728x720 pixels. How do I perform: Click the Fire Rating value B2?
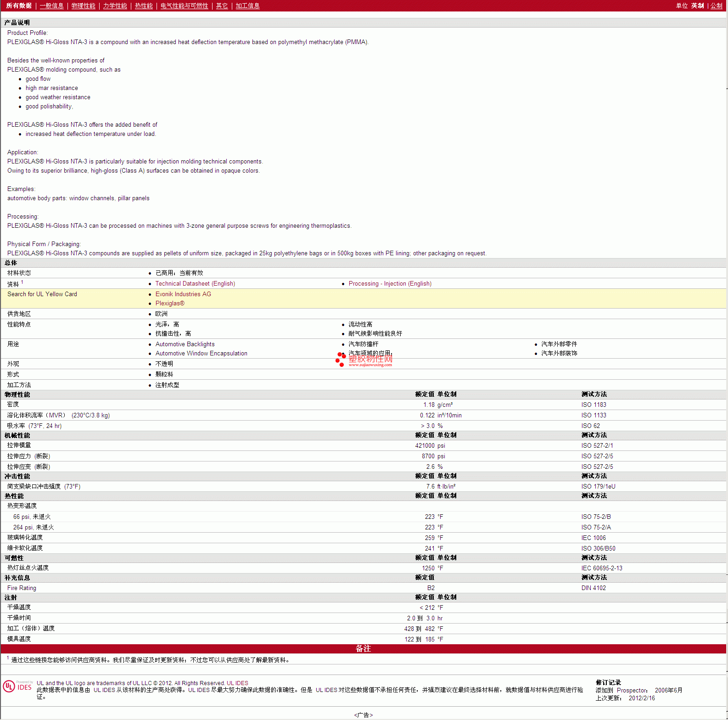click(x=431, y=588)
